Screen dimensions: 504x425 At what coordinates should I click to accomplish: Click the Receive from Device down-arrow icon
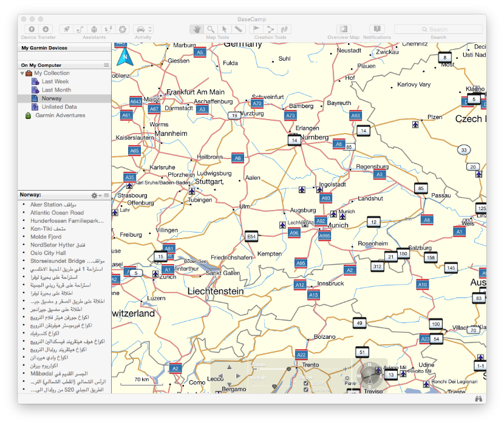[46, 29]
